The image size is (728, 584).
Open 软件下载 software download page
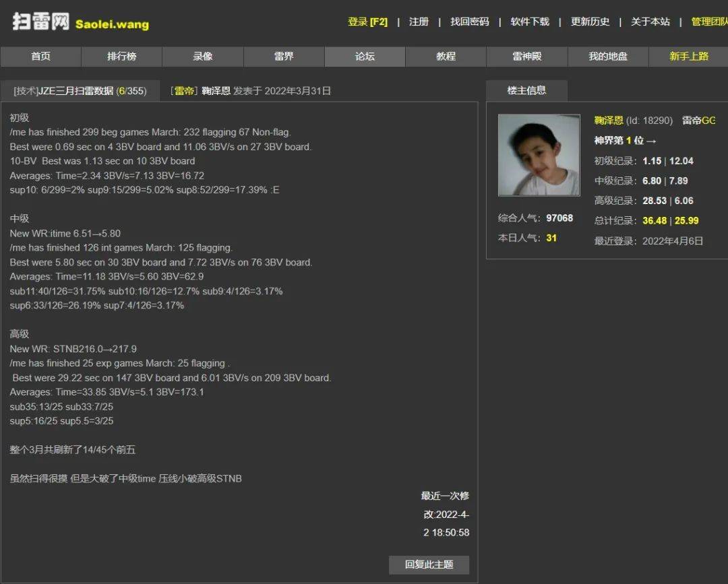[x=530, y=22]
